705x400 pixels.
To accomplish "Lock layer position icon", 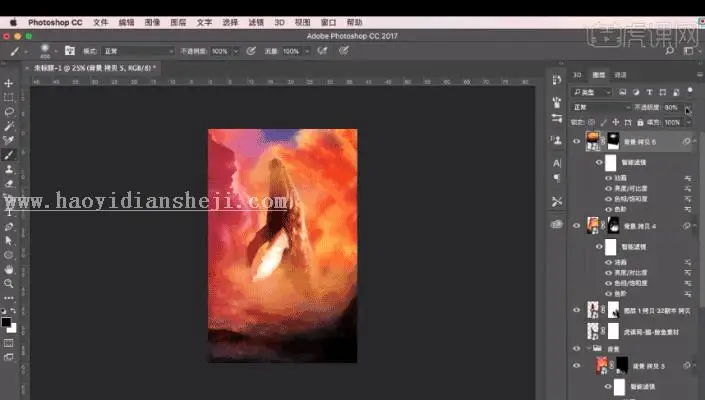I will pos(616,122).
